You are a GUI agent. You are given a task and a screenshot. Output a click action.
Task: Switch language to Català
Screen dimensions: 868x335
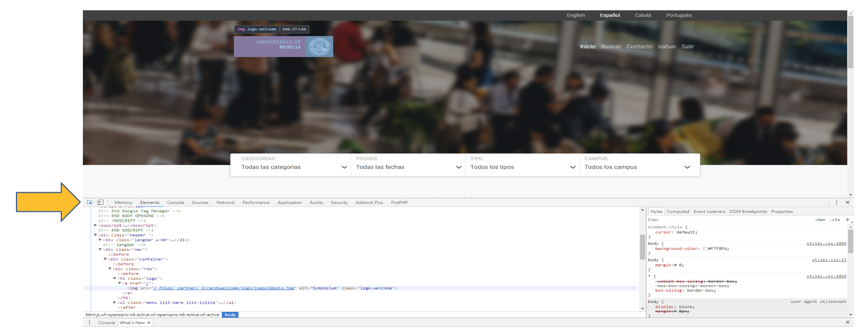point(643,15)
